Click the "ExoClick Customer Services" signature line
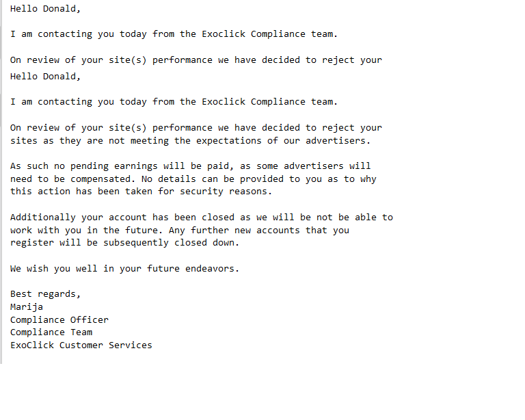 pyautogui.click(x=81, y=345)
